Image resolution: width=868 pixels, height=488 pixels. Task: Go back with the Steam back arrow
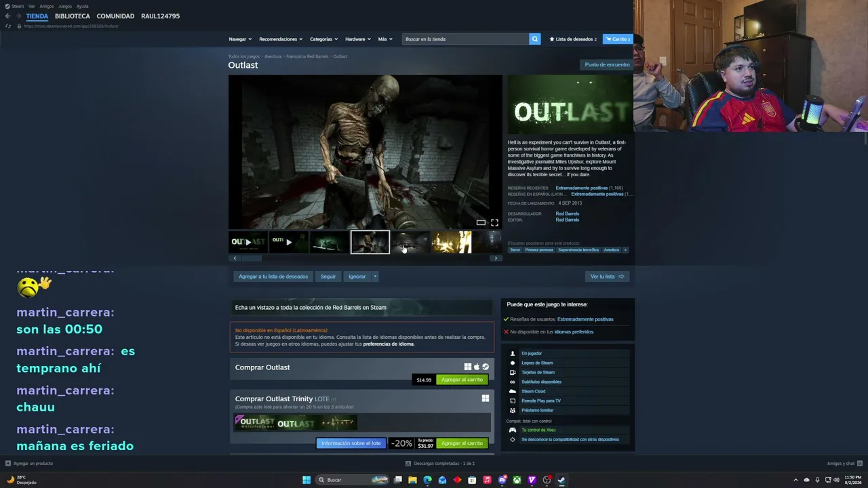click(x=7, y=16)
